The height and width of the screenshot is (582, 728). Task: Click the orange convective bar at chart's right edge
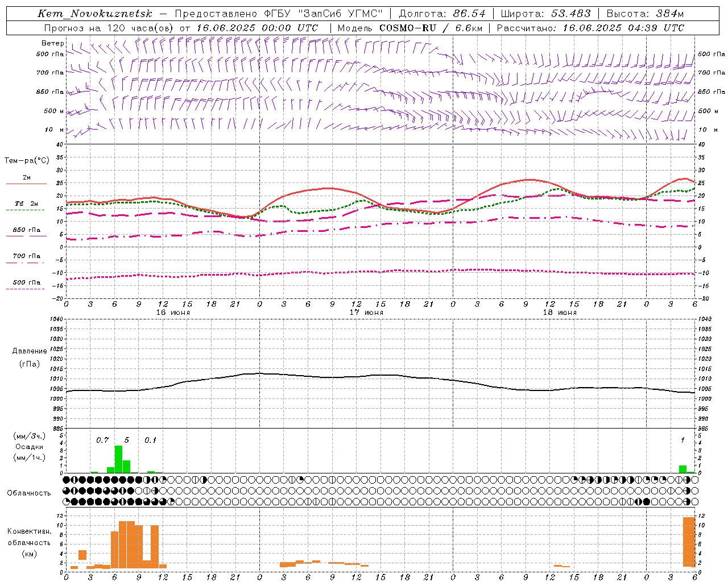click(689, 542)
